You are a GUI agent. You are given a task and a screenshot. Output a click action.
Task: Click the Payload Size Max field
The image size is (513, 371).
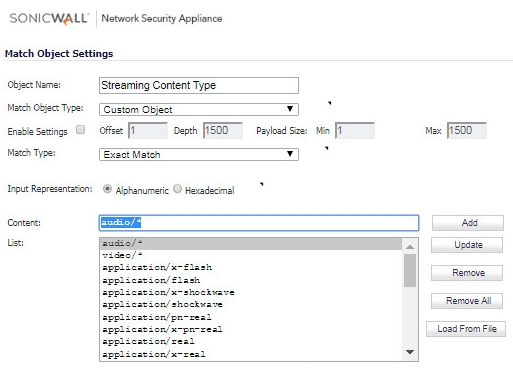click(467, 130)
